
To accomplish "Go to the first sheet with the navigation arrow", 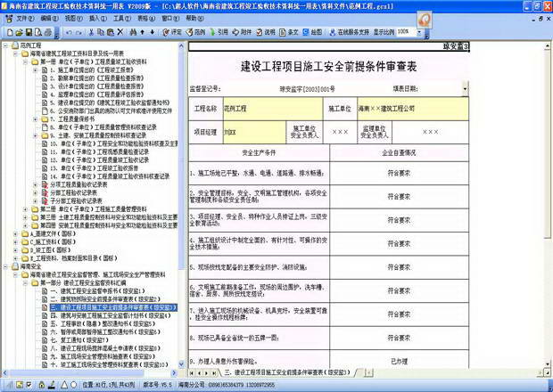I will click(192, 372).
